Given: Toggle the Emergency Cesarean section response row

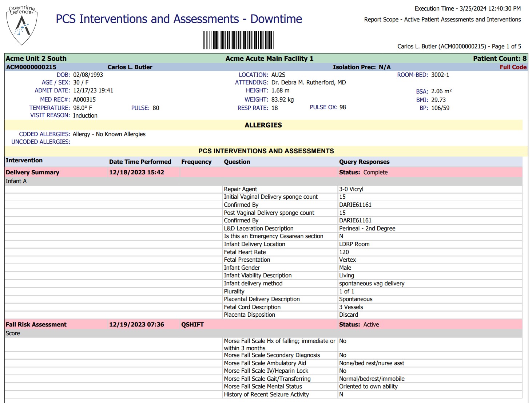Looking at the screenshot, I should (273, 236).
